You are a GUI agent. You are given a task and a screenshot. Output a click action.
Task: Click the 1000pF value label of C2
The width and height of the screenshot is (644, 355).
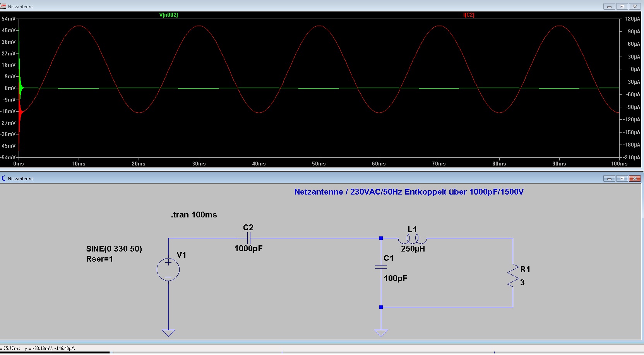pos(248,248)
